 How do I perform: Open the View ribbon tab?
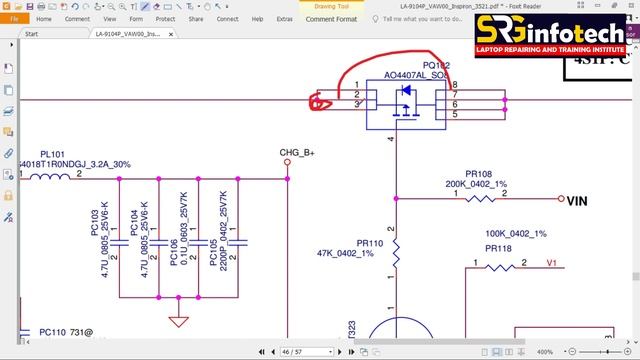coord(109,19)
